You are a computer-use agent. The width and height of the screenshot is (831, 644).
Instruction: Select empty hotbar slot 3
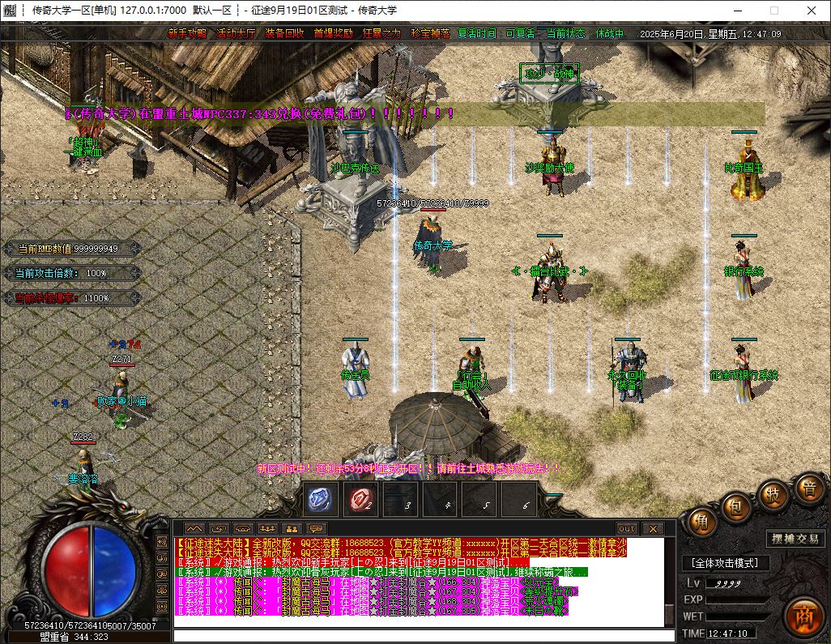point(401,499)
